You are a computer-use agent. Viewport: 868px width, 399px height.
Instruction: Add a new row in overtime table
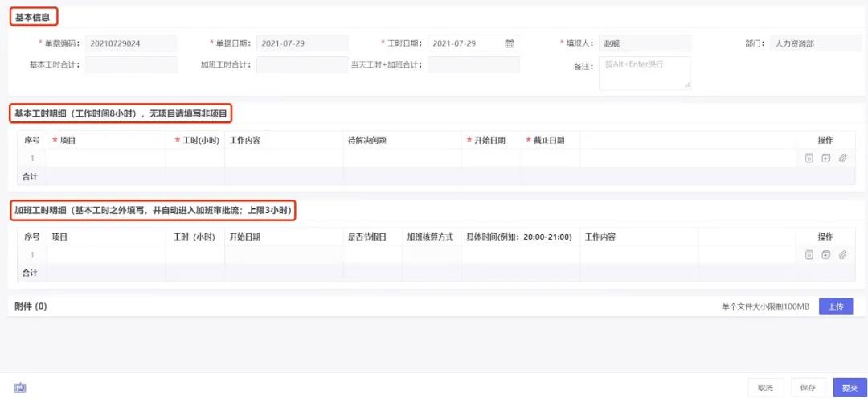[x=825, y=255]
